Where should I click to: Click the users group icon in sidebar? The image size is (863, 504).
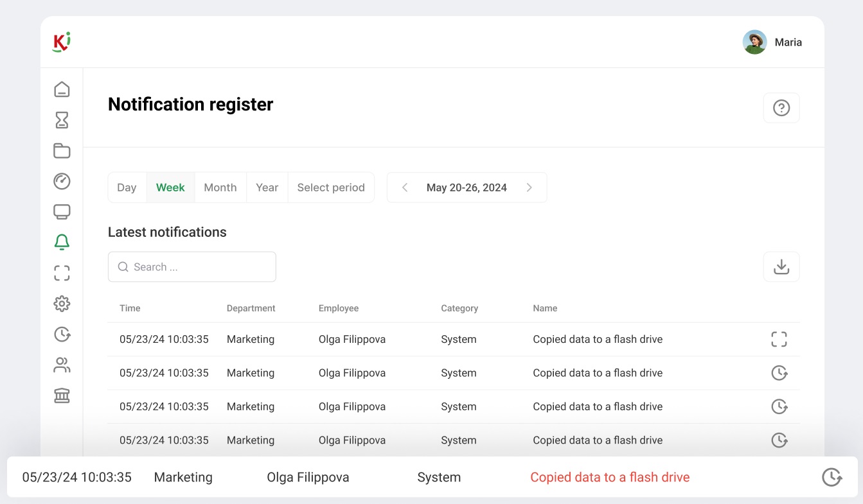pos(62,365)
